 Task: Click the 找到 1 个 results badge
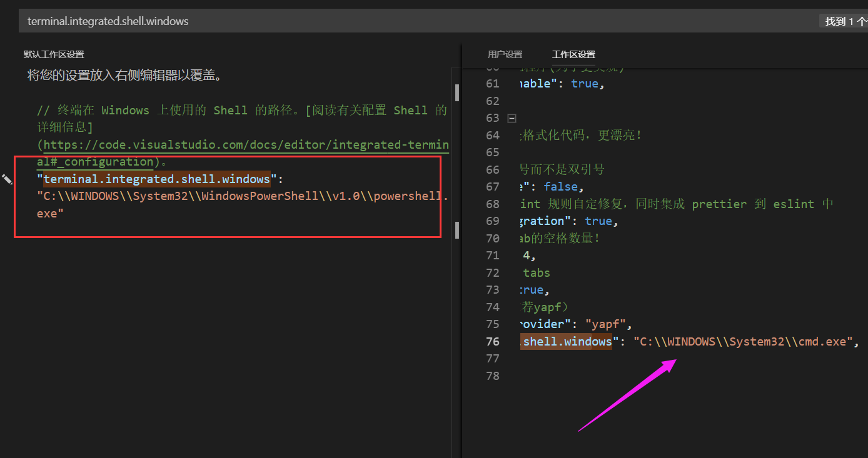pyautogui.click(x=844, y=21)
